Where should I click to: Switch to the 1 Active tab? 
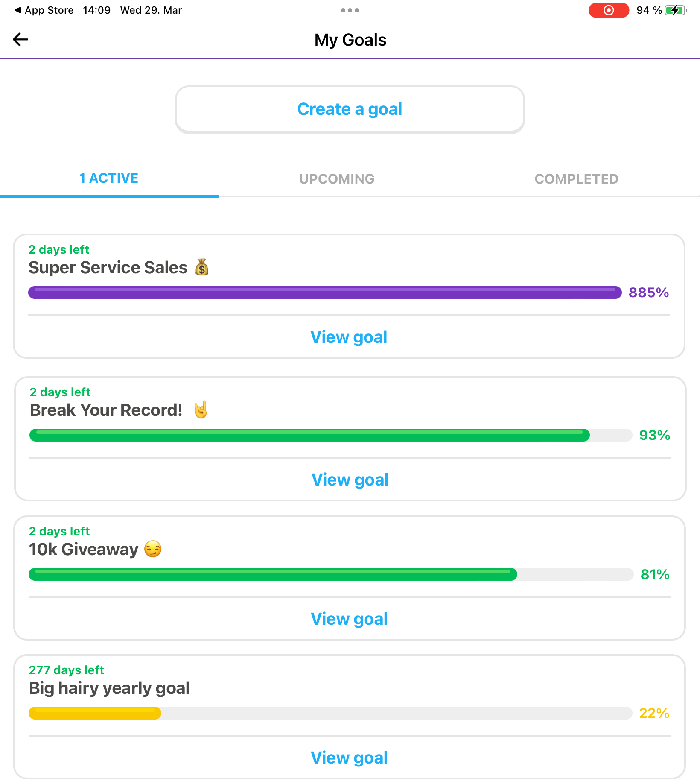tap(109, 178)
